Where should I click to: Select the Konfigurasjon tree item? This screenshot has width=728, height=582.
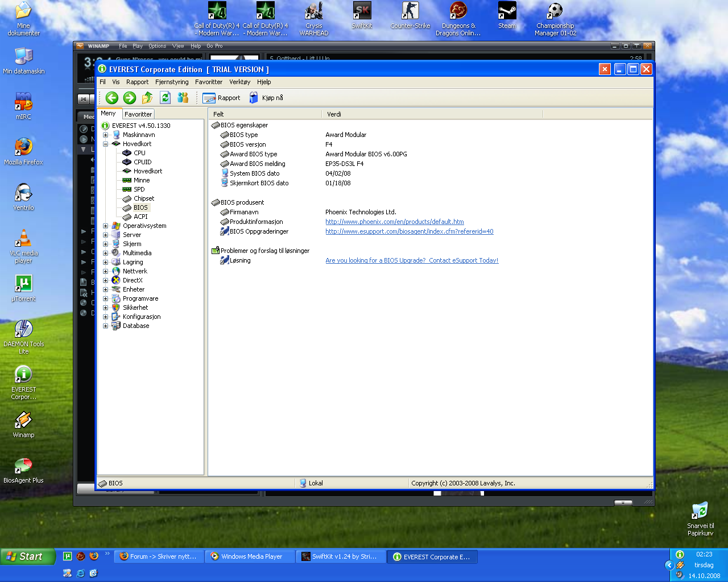142,317
